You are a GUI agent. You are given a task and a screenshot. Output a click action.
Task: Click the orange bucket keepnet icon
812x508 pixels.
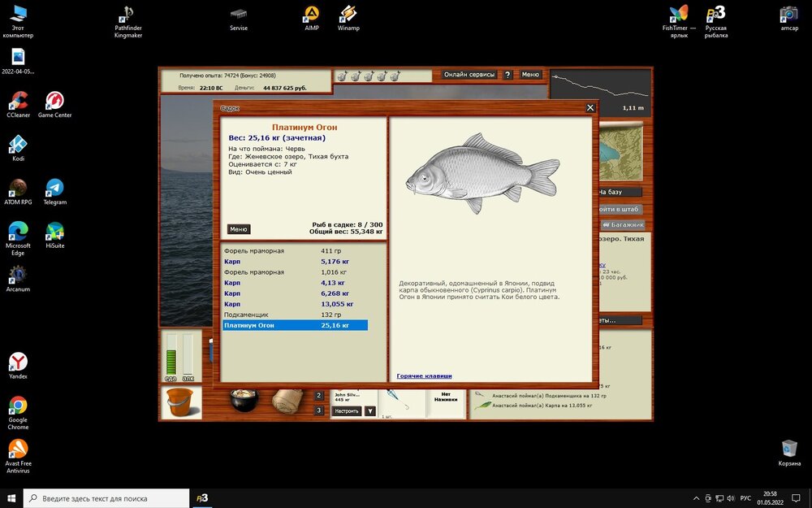pyautogui.click(x=179, y=402)
